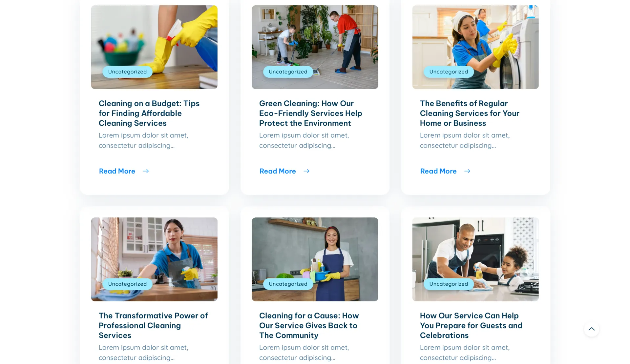Open 'The Transformative Power of Professional Cleaning' title

153,325
